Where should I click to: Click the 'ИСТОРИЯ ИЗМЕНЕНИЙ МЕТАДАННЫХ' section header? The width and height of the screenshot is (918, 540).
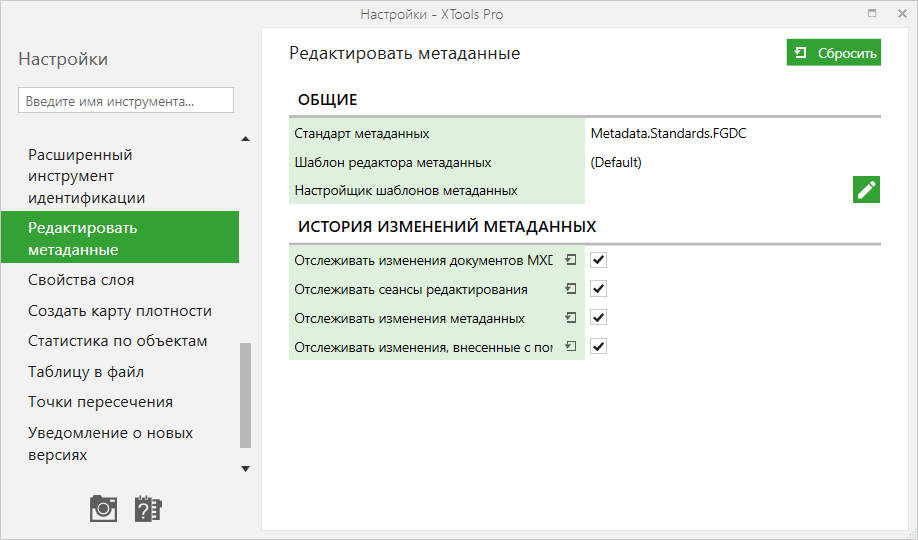(x=447, y=227)
